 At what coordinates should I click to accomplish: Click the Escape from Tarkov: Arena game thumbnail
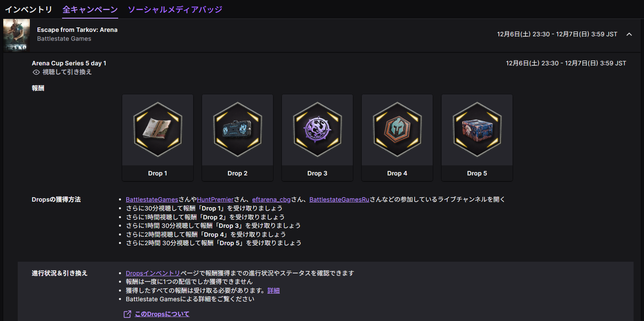coord(17,35)
